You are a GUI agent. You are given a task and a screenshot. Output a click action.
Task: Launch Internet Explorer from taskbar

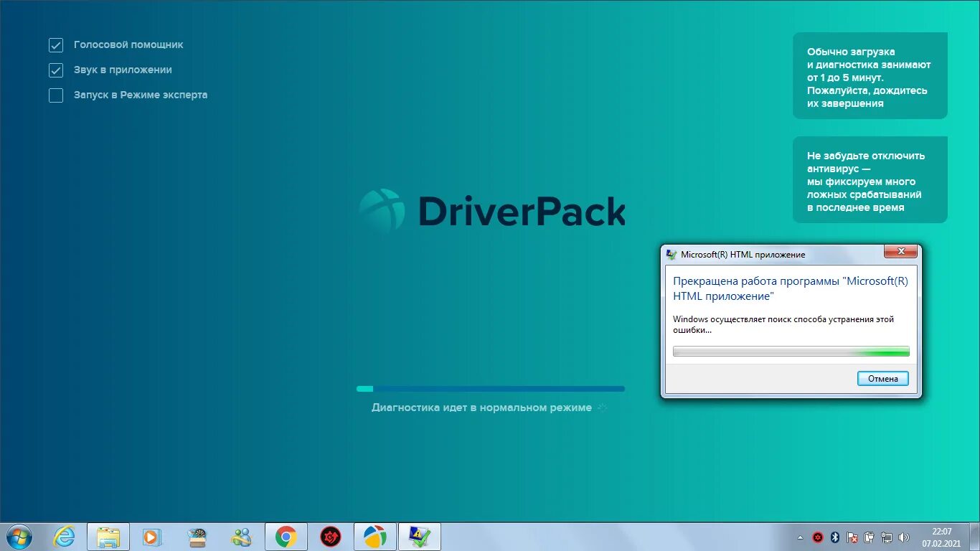(x=65, y=537)
